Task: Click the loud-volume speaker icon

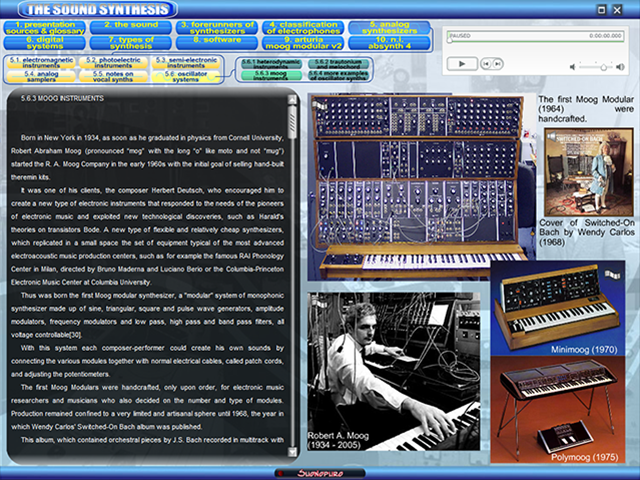Action: coord(620,67)
